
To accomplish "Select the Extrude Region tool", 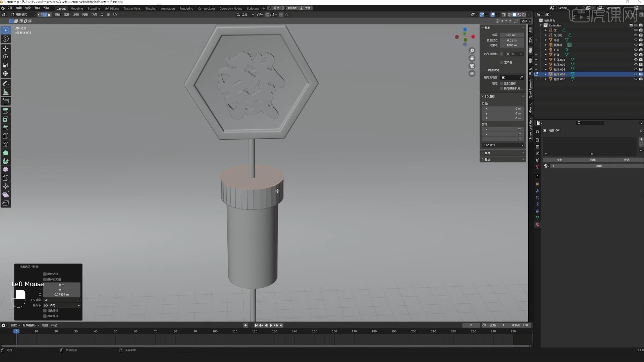I will point(6,111).
